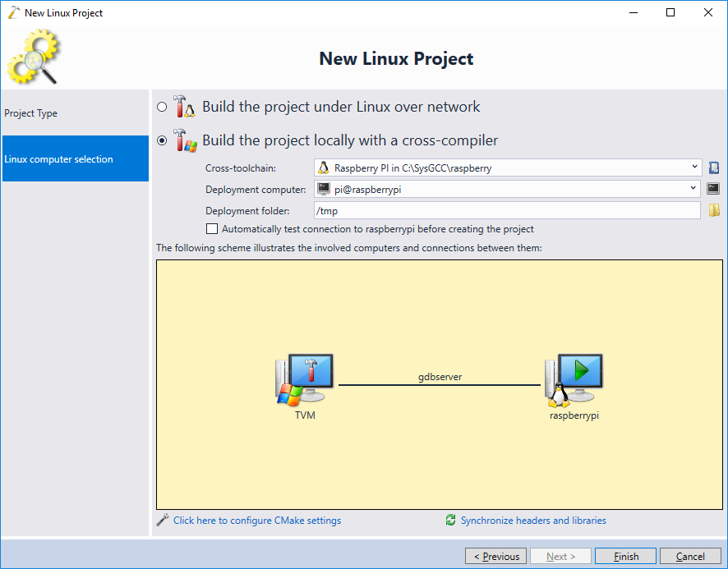The image size is (728, 569).
Task: Click the gdbserver connection label
Action: tap(440, 377)
